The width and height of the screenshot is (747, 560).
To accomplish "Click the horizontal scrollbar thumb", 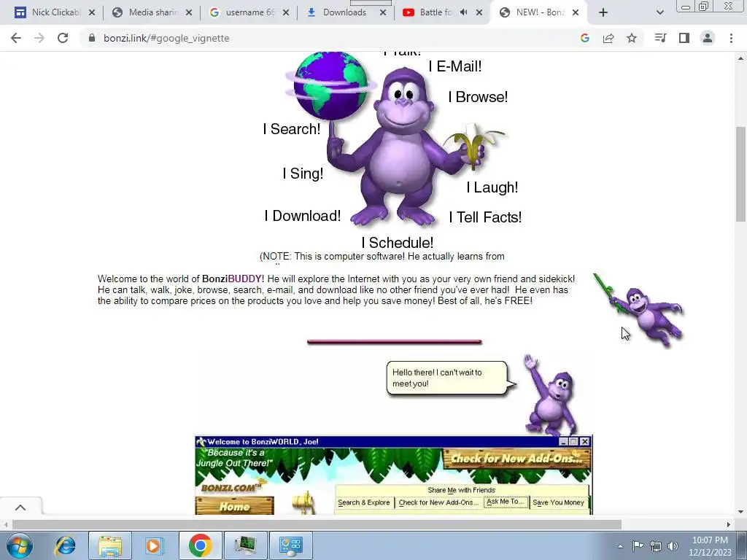I will (x=317, y=524).
